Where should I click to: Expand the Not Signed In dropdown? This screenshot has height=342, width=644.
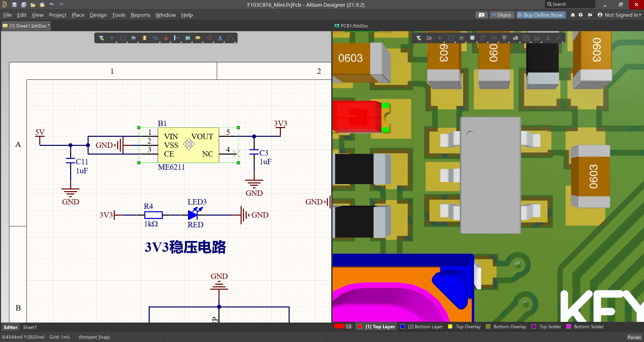[620, 15]
